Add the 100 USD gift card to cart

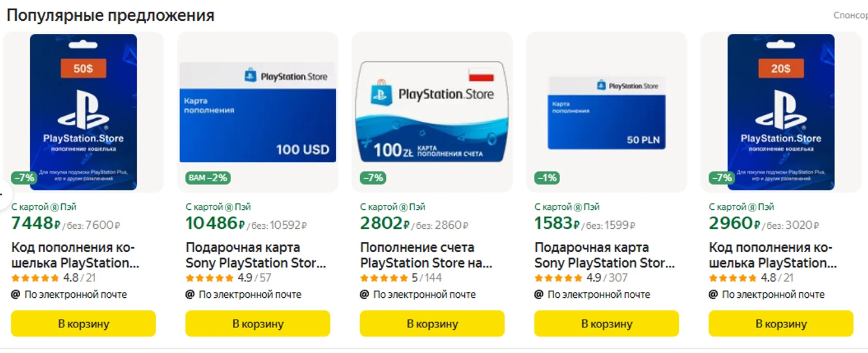(257, 324)
